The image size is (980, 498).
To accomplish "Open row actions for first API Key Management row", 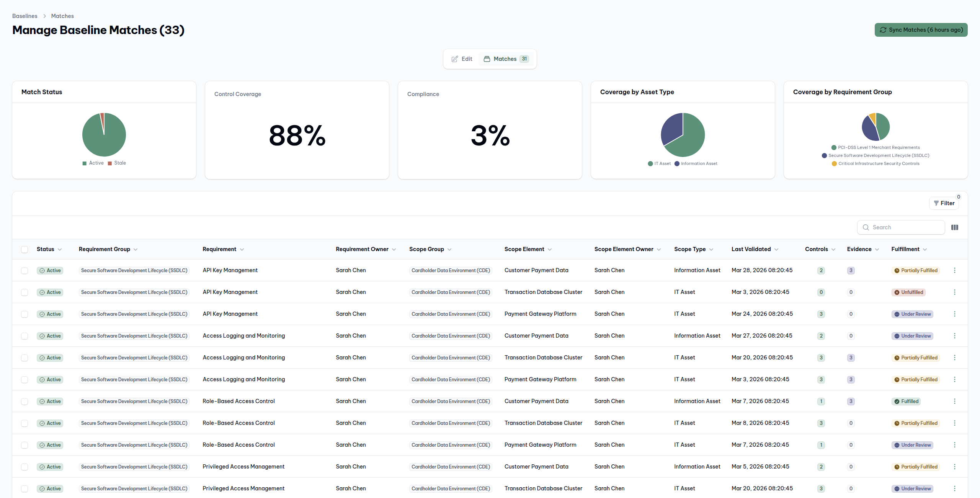I will pos(954,270).
